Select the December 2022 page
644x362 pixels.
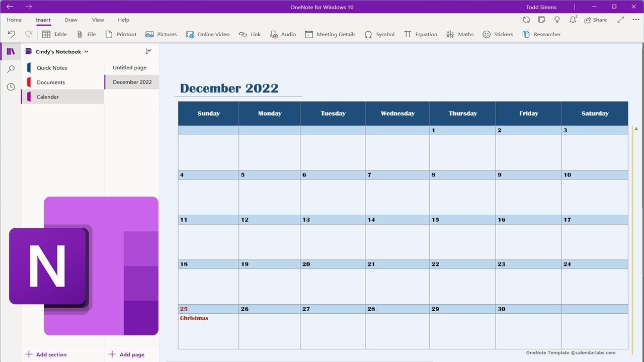pos(132,82)
